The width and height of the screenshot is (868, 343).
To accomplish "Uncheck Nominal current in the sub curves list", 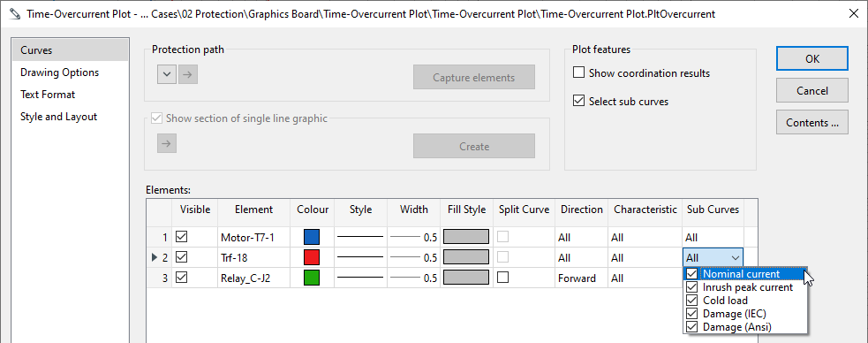I will click(x=691, y=274).
